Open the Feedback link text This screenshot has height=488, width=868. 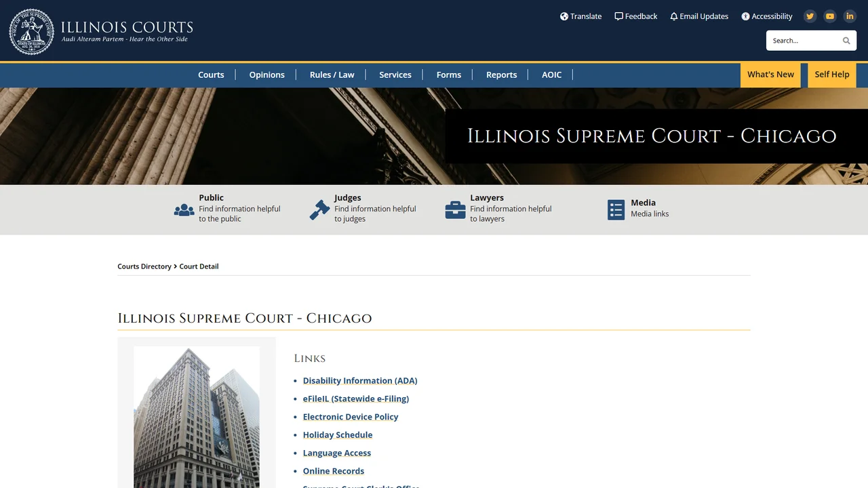[641, 16]
